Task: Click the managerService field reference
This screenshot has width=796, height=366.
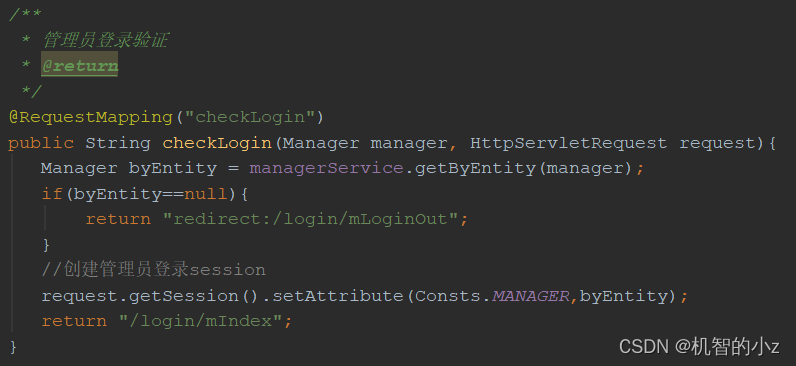Action: pyautogui.click(x=326, y=168)
